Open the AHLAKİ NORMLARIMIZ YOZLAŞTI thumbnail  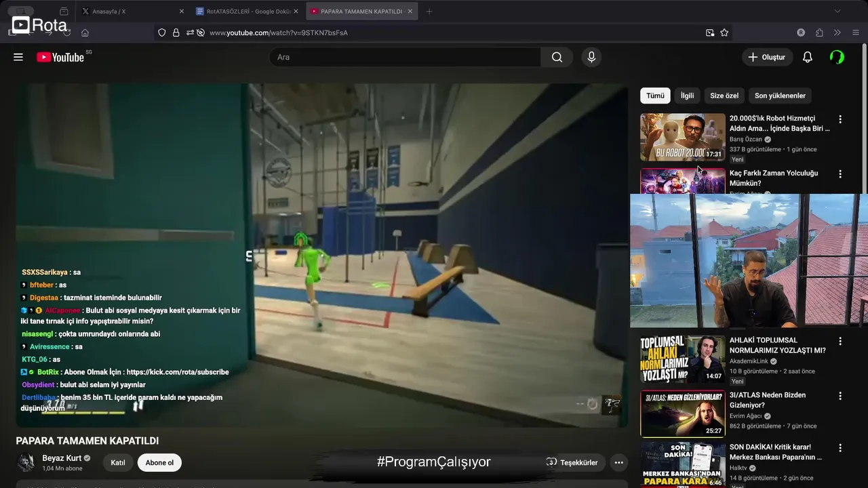682,359
